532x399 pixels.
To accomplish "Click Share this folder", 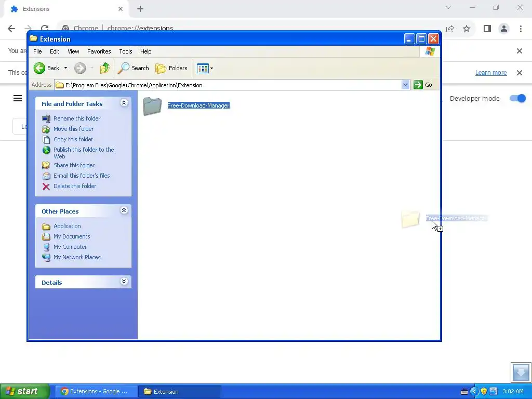I will click(x=74, y=165).
